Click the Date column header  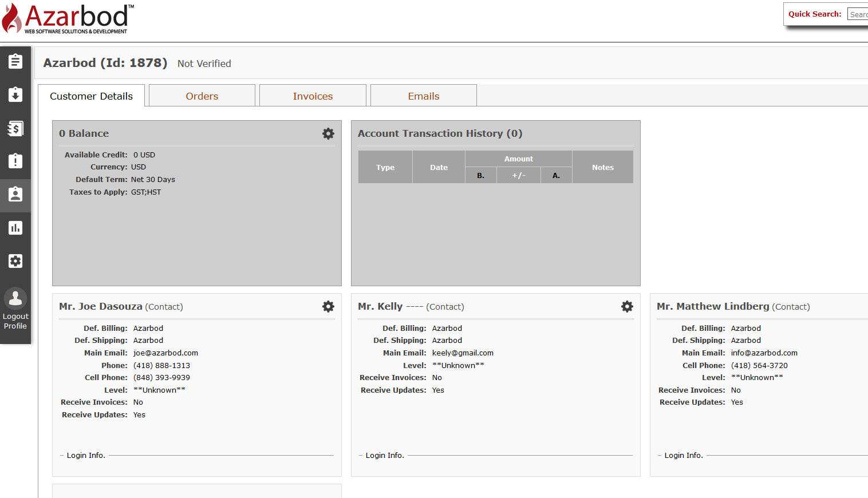[439, 167]
